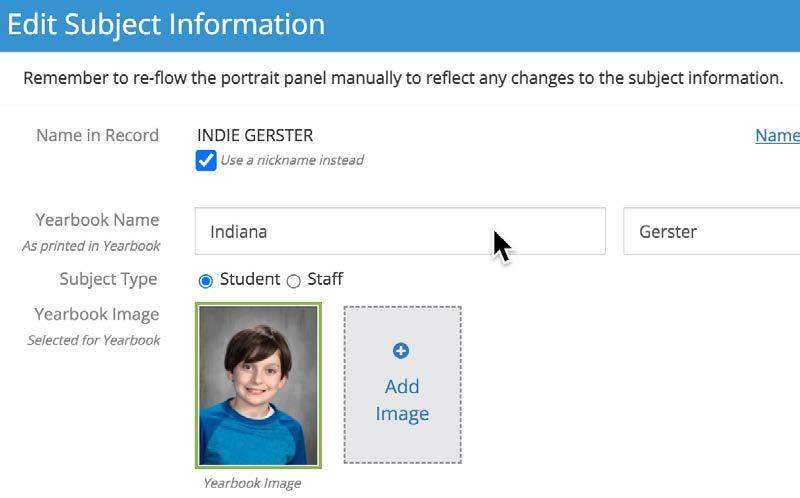This screenshot has width=800, height=498.
Task: Click the re-flow portrait panel reminder text
Action: (x=403, y=78)
